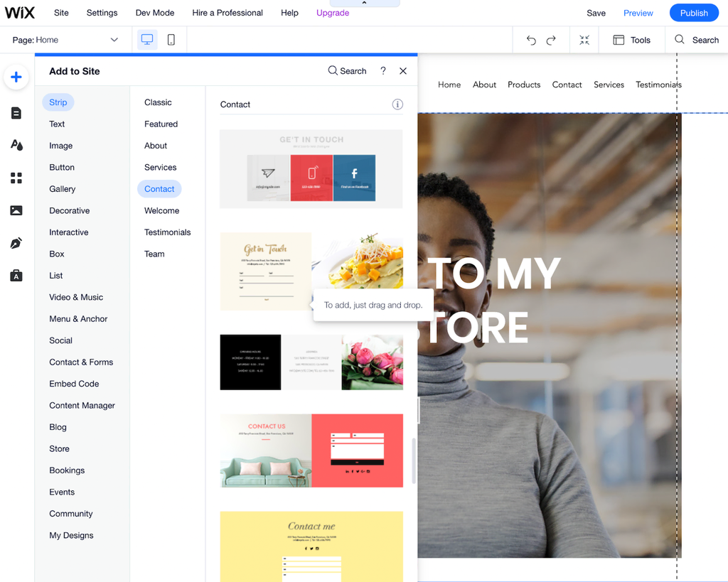
Task: Open the Tools panel dropdown
Action: [631, 40]
